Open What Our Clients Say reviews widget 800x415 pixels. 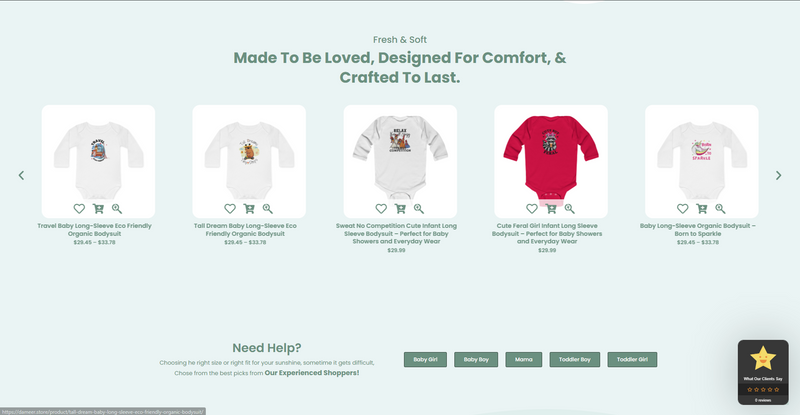763,372
